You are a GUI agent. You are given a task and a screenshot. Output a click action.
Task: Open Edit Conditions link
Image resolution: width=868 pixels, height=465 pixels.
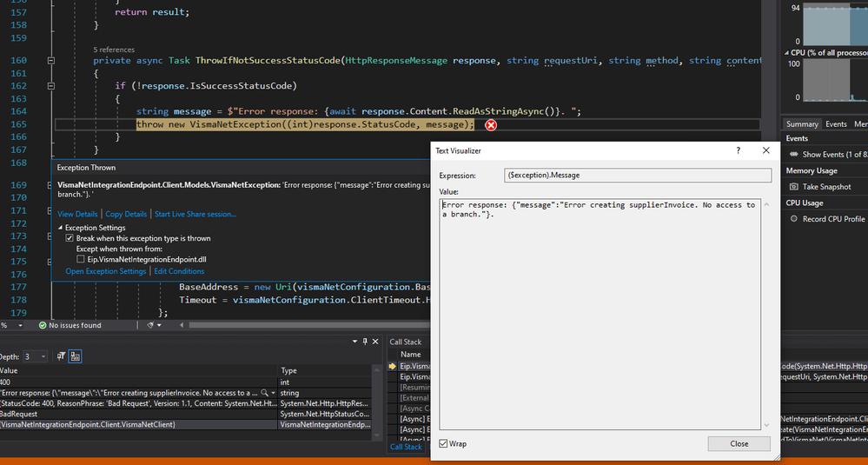[x=179, y=271]
